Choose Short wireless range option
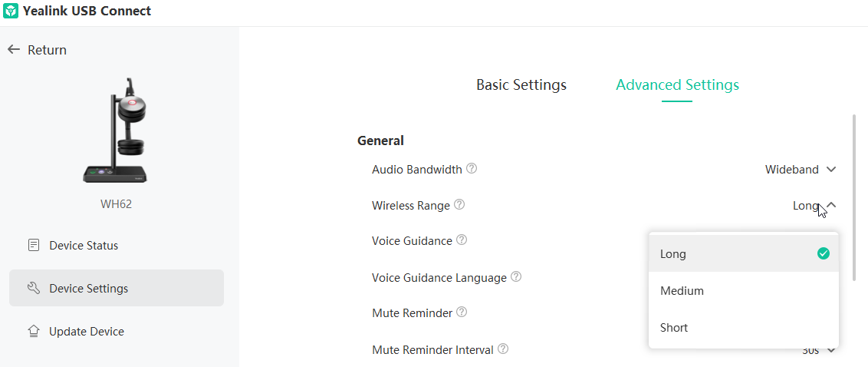The image size is (868, 367). click(744, 327)
